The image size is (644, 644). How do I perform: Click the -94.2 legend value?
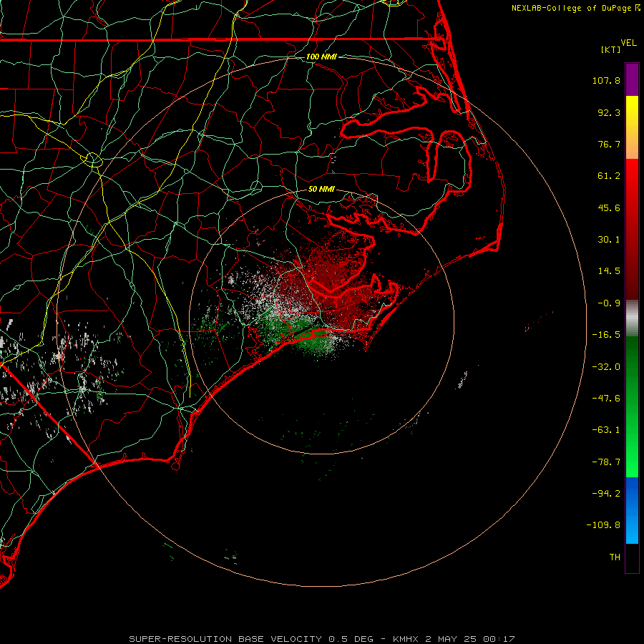(606, 493)
